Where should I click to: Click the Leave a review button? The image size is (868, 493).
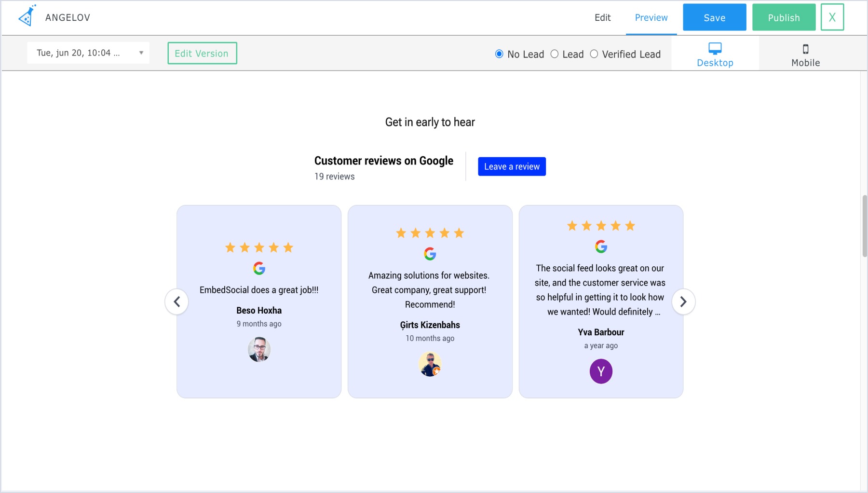click(512, 166)
